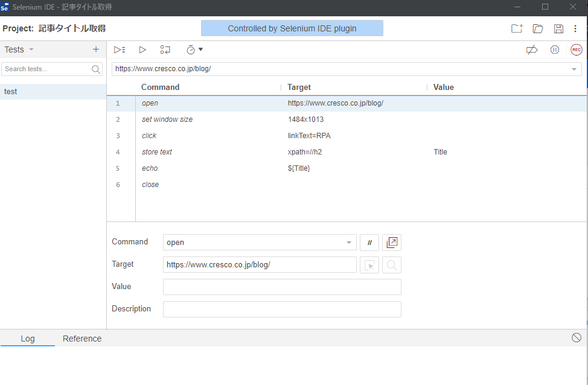Save project icon
The image size is (588, 385).
pyautogui.click(x=558, y=28)
